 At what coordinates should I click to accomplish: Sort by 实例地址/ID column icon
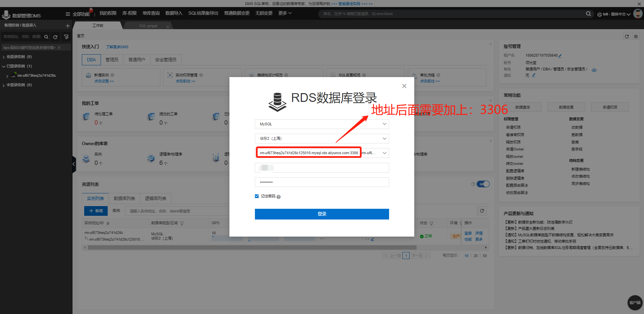[x=108, y=223]
